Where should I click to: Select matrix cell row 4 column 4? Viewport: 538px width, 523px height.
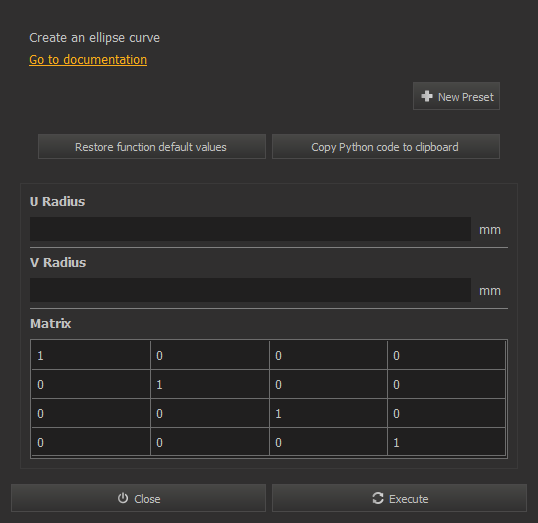pos(446,442)
